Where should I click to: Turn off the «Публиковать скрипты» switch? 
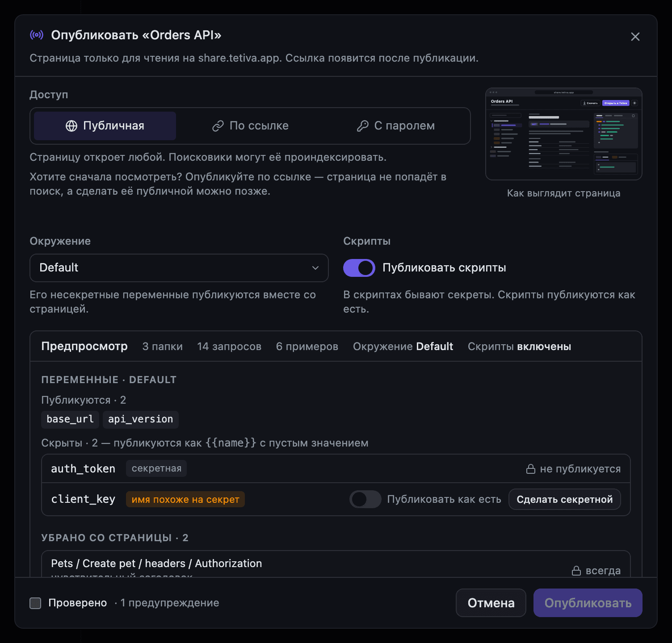point(359,268)
